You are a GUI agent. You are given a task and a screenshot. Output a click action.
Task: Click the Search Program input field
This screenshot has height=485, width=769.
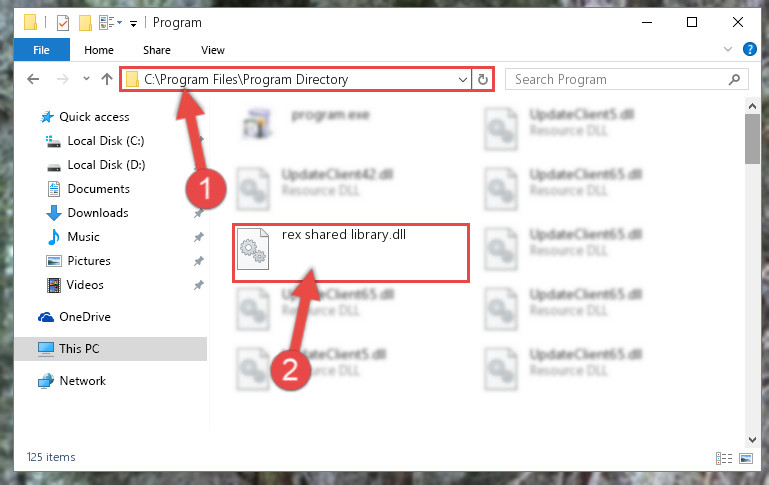point(619,79)
